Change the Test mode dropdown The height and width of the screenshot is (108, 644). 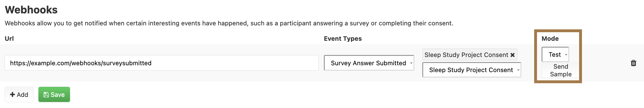tap(555, 54)
